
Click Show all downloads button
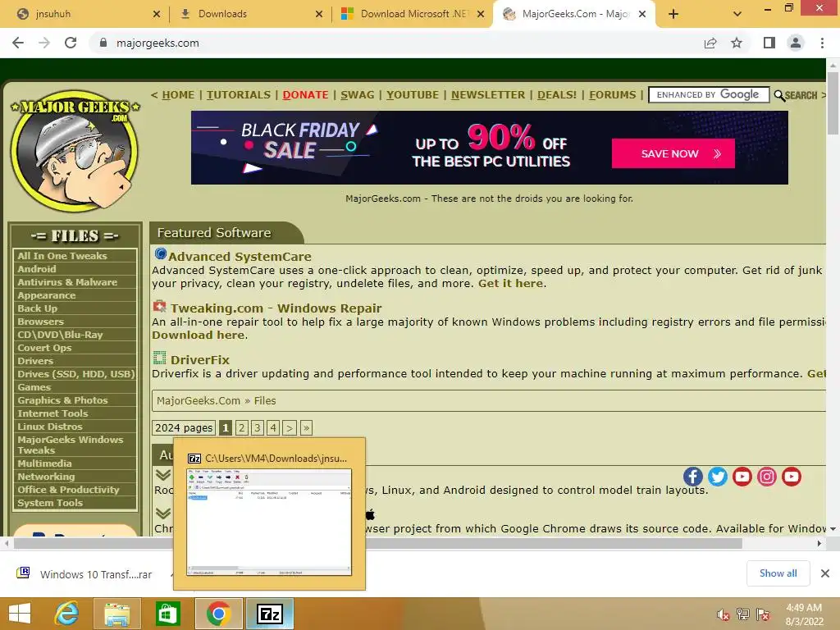[778, 573]
